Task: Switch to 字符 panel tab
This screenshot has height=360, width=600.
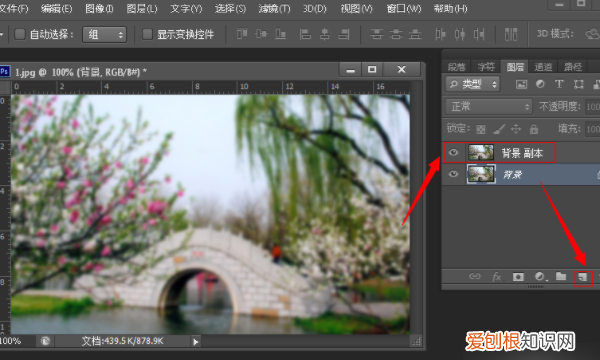Action: 486,67
